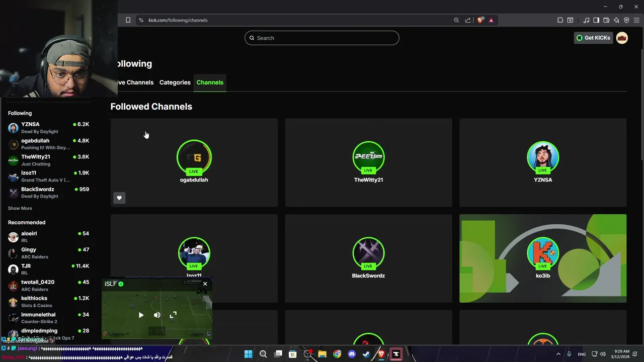The height and width of the screenshot is (362, 644).
Task: Open site settings icon beside URL
Action: pyautogui.click(x=141, y=20)
